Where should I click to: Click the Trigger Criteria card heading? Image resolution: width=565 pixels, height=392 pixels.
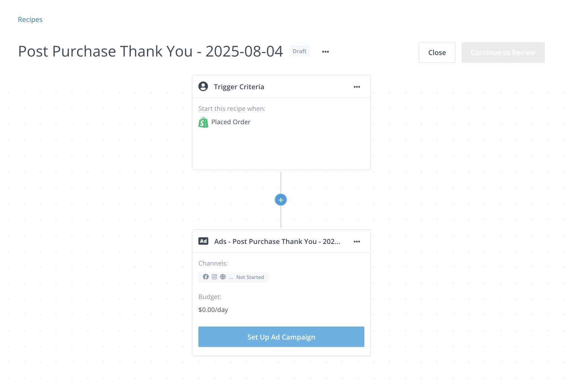(x=239, y=87)
